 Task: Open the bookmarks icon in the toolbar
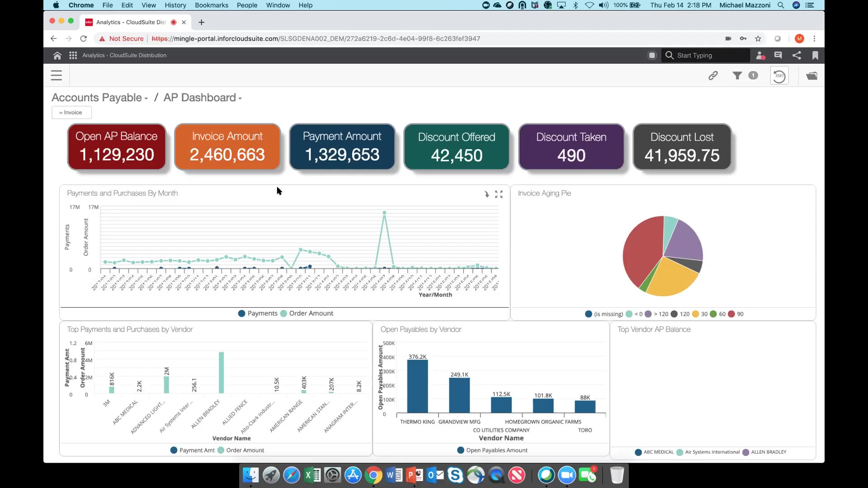click(816, 55)
